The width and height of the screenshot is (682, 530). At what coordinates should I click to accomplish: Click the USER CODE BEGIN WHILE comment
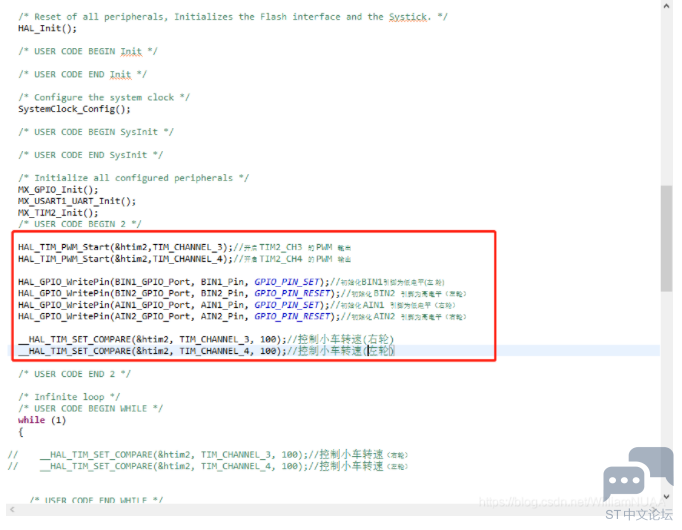[90, 408]
